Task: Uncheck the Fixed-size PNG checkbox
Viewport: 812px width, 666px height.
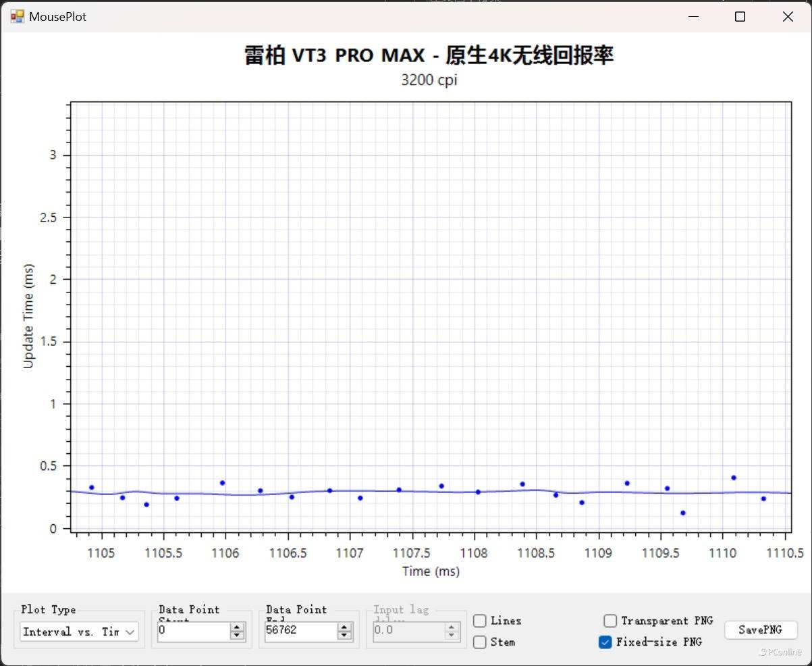Action: pos(605,642)
